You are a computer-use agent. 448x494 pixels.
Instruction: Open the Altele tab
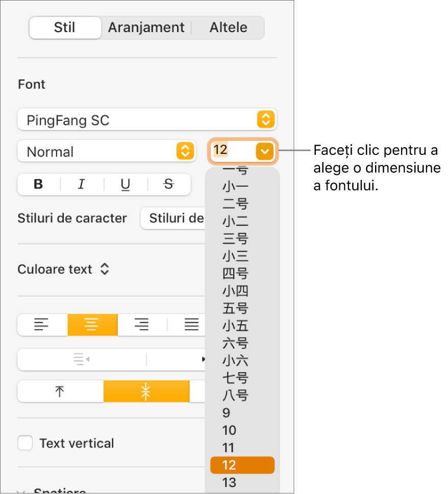pyautogui.click(x=228, y=28)
